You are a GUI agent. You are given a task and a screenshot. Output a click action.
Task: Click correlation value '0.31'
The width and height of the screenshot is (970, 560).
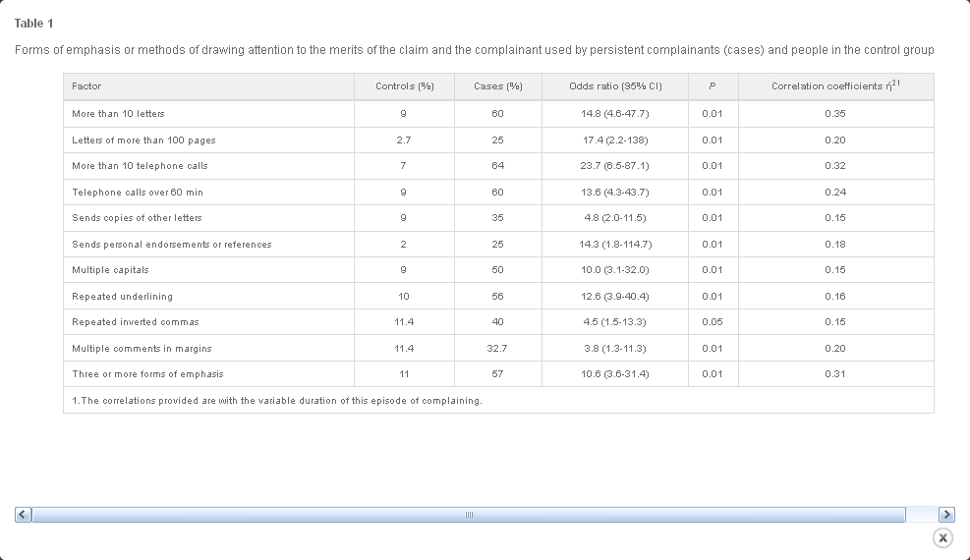pos(835,374)
